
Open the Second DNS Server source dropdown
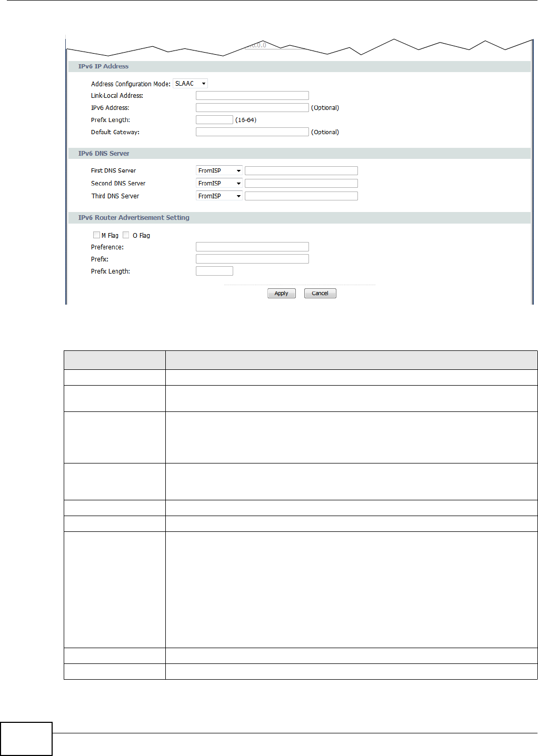(x=219, y=183)
